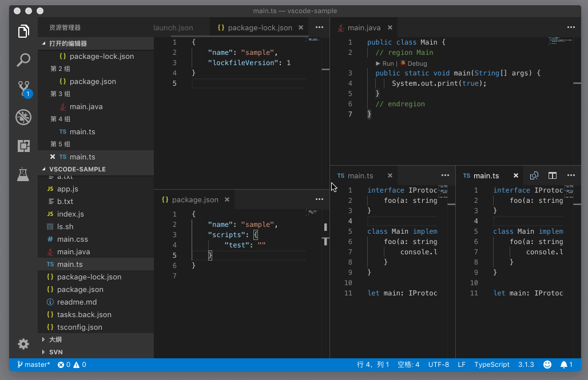
Task: Click the Manage gear icon
Action: coord(23,343)
